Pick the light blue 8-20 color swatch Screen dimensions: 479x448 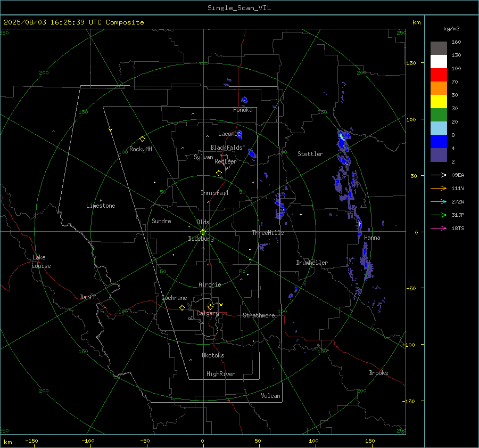(x=439, y=128)
